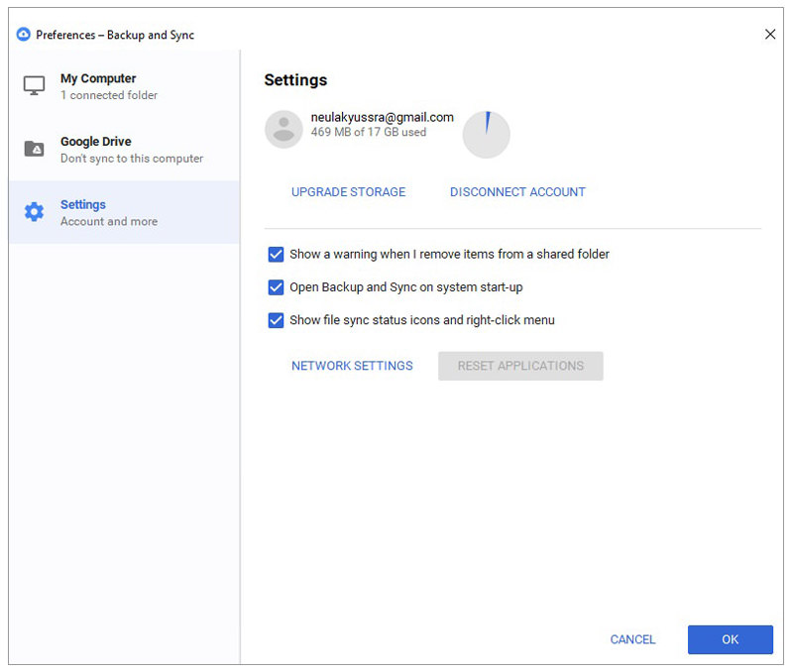Click the Google Drive folder icon
The height and width of the screenshot is (672, 792).
point(34,149)
